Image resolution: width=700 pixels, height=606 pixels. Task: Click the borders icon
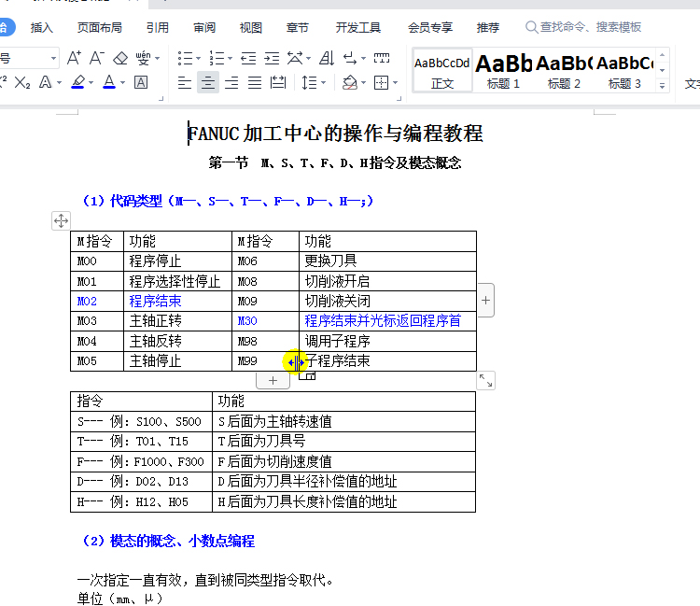click(x=381, y=82)
